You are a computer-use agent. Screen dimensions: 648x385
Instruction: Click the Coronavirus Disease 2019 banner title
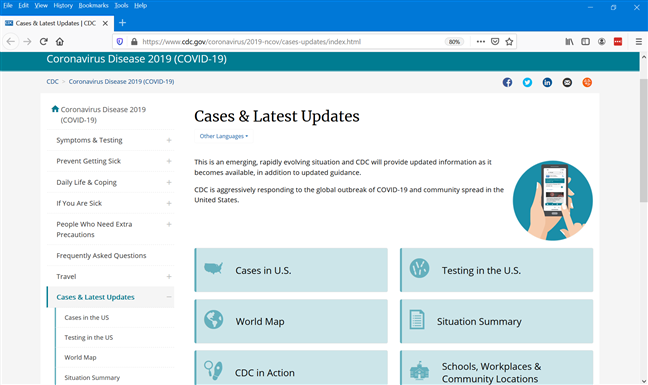(x=136, y=59)
